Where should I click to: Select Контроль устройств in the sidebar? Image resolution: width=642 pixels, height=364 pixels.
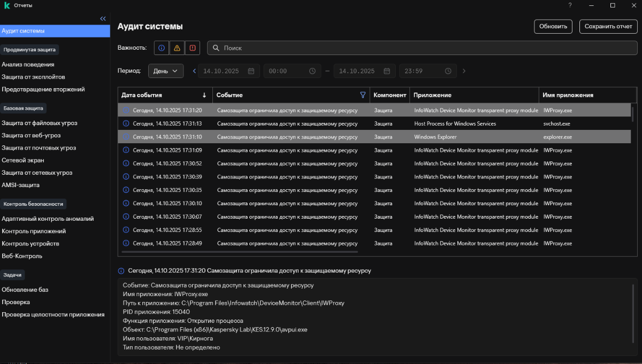coord(30,244)
